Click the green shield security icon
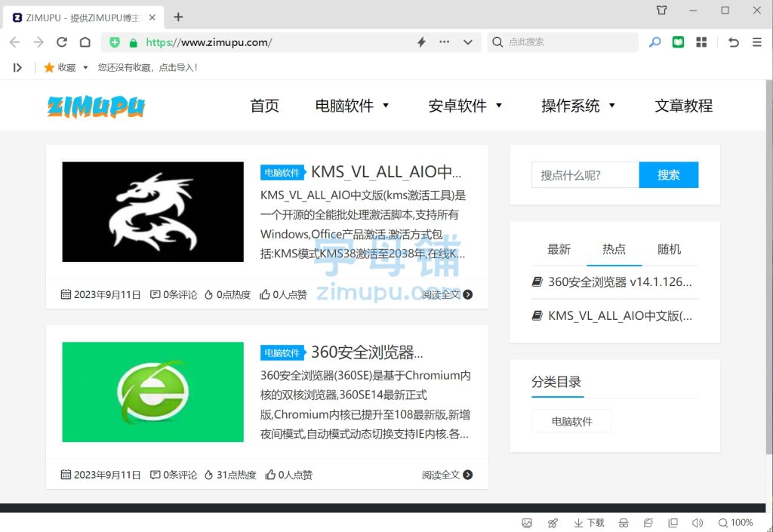This screenshot has height=532, width=773. pos(115,42)
